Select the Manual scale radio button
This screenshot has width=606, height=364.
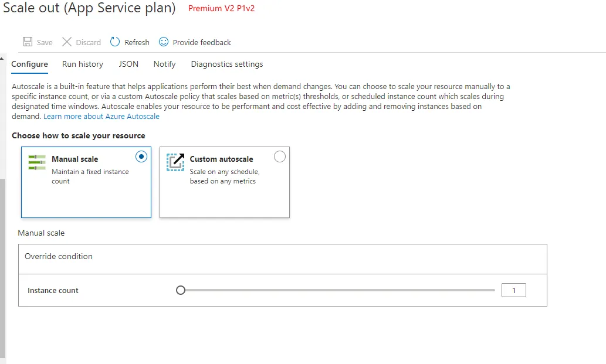[x=141, y=157]
